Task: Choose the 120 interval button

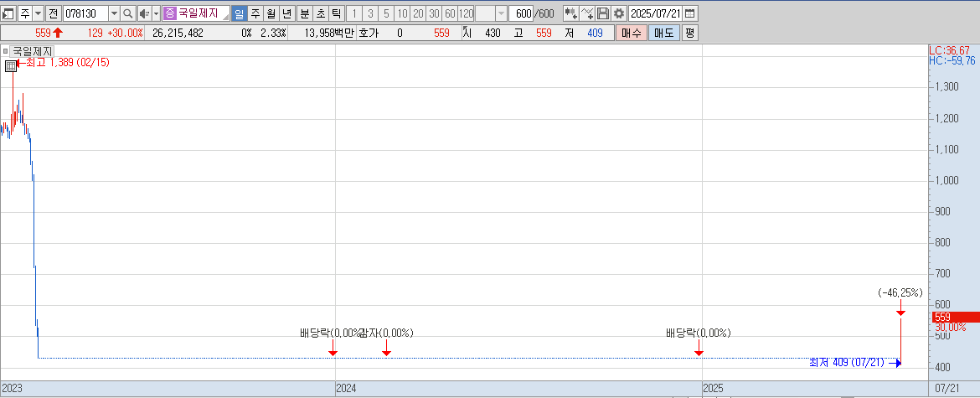Action: (466, 13)
